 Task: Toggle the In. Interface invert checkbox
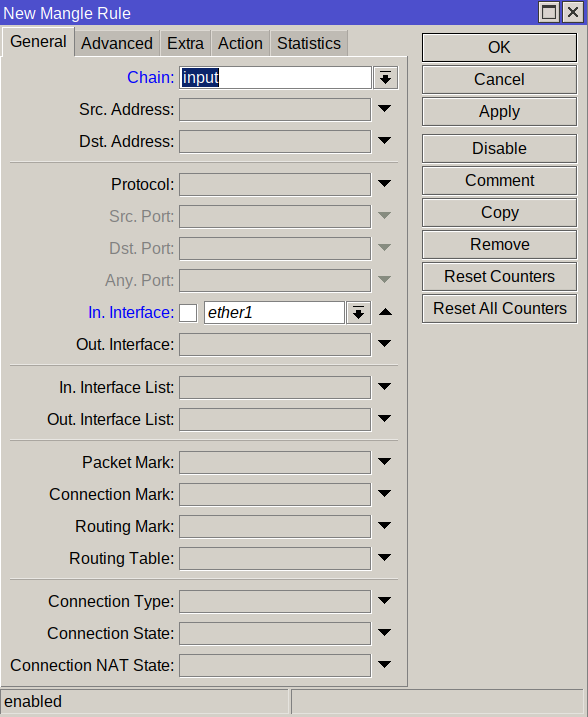click(x=188, y=313)
